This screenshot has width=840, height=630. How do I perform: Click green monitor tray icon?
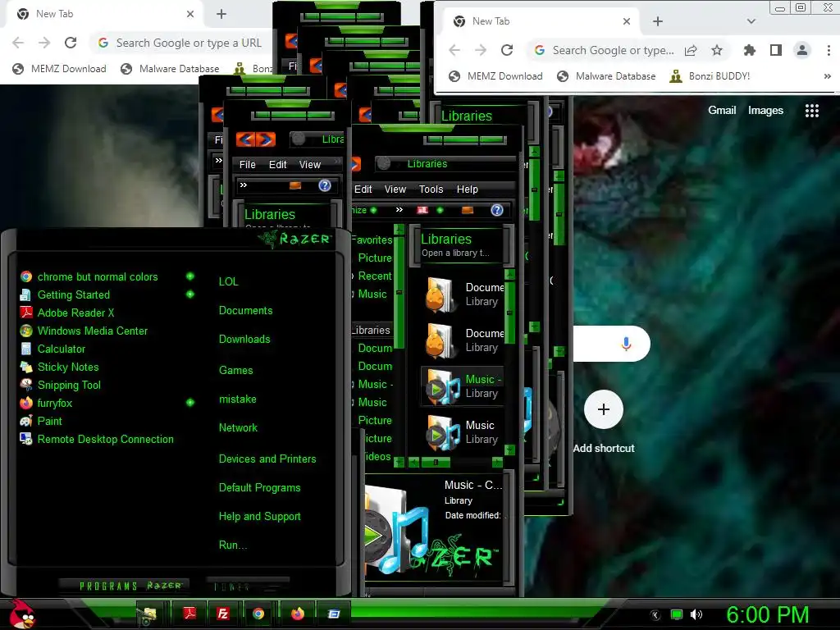click(x=677, y=614)
